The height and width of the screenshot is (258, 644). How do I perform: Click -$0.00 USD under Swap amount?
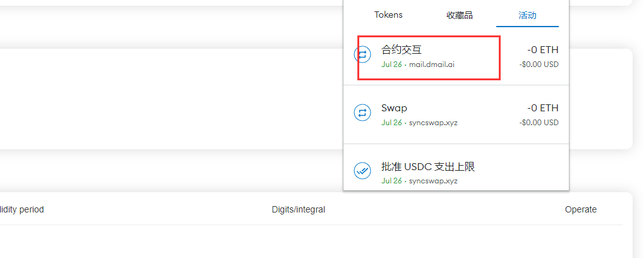539,123
